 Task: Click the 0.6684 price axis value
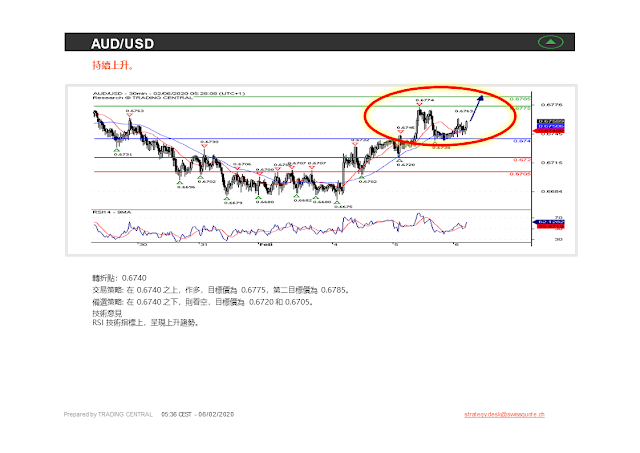coord(552,191)
